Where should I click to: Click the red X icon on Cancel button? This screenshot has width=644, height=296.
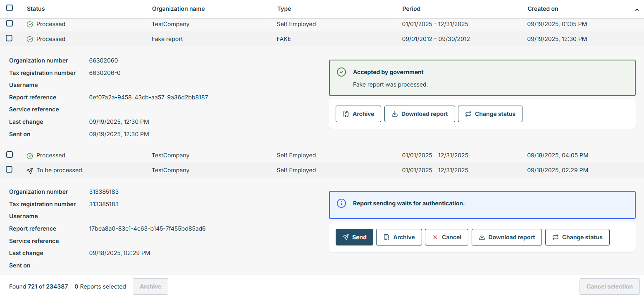click(x=435, y=237)
